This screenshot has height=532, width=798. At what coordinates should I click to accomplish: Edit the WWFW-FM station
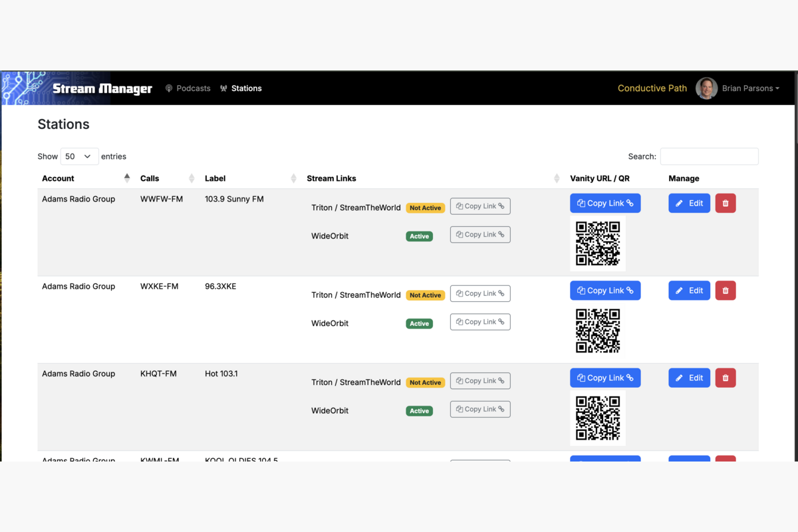click(689, 203)
